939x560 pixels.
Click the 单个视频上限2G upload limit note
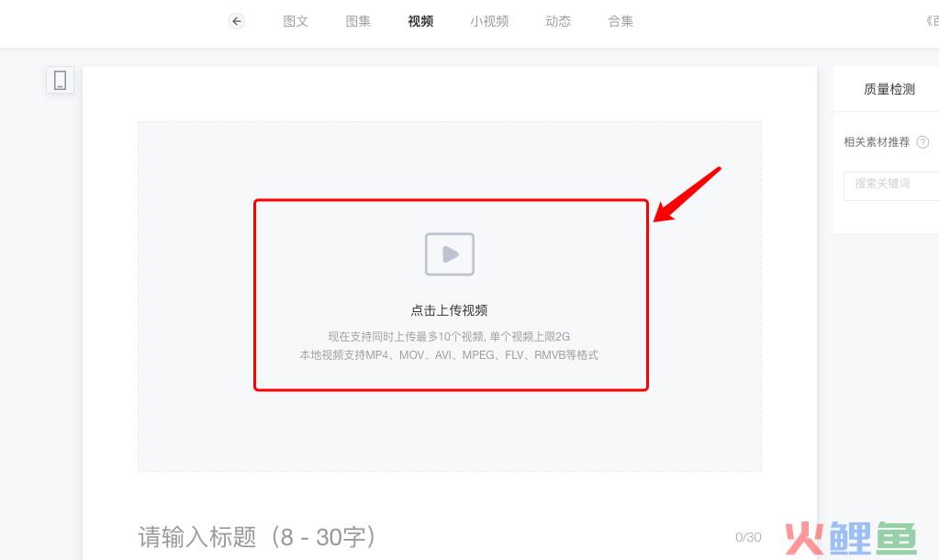[530, 337]
